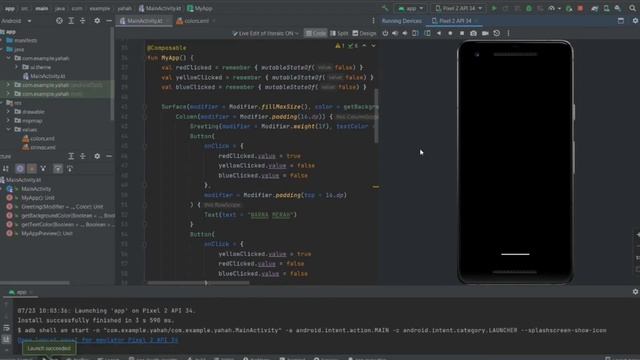Take an emulator screenshot with the camera icon
The image size is (640, 360).
click(x=473, y=33)
